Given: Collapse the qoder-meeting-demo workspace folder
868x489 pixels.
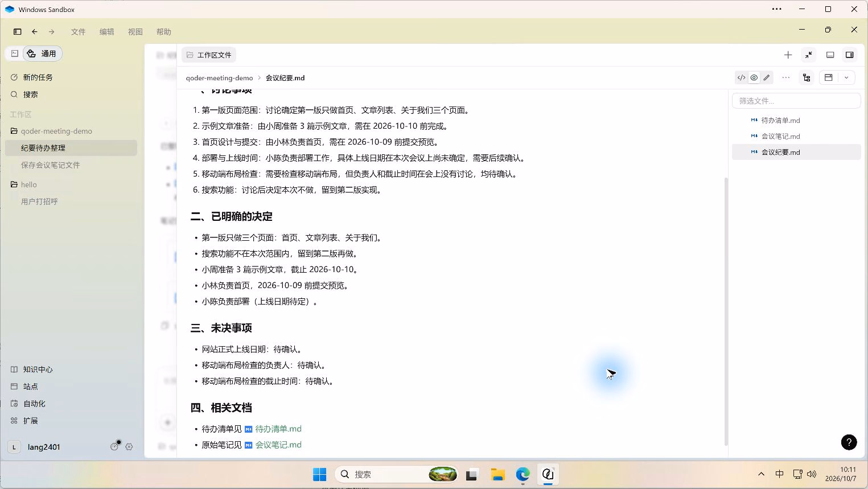Looking at the screenshot, I should click(50, 131).
